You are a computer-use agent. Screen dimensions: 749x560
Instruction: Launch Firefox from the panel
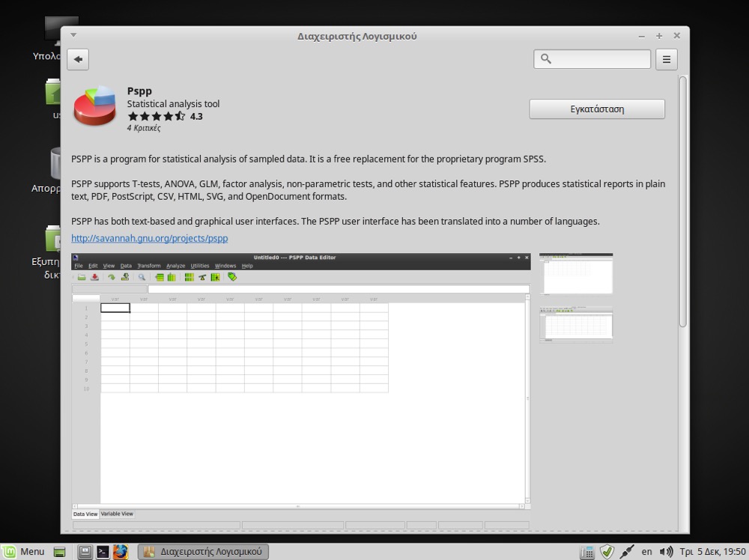tap(121, 552)
